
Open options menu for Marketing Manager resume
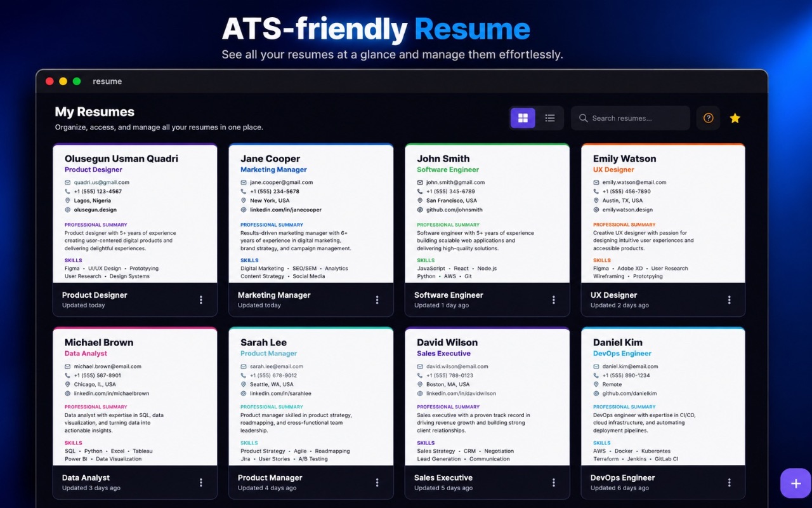[x=377, y=300]
